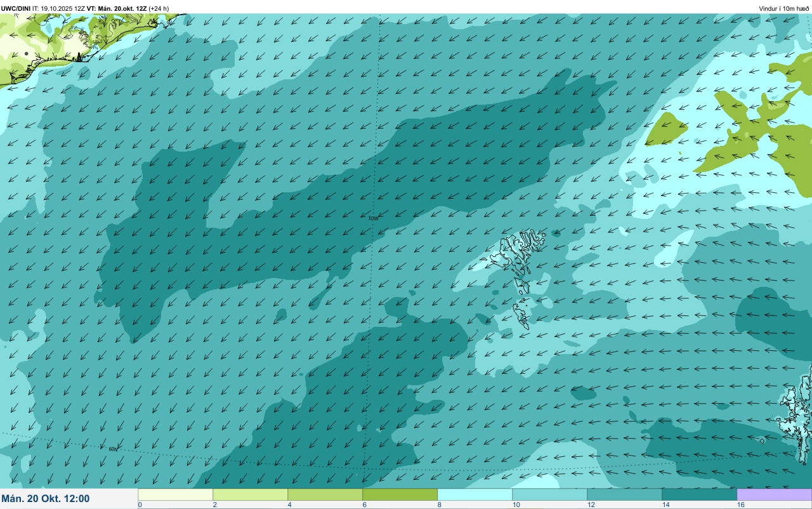812x509 pixels.
Task: Click the 'VT: Mán. 20.okt. 12Z' valid time text
Action: tap(117, 8)
